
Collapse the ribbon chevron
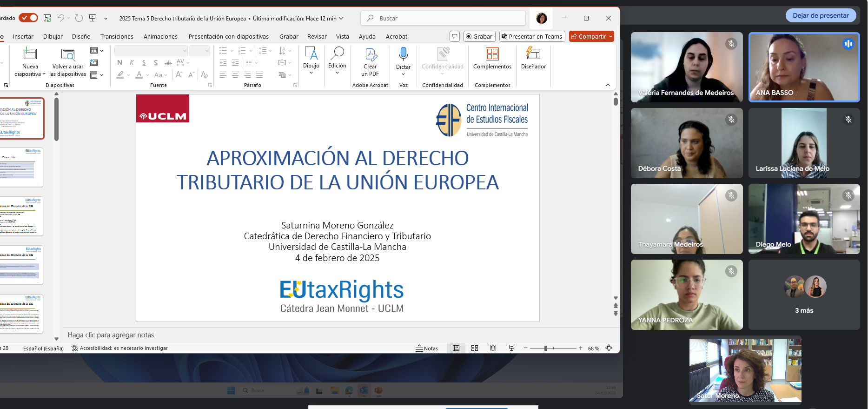click(x=608, y=85)
